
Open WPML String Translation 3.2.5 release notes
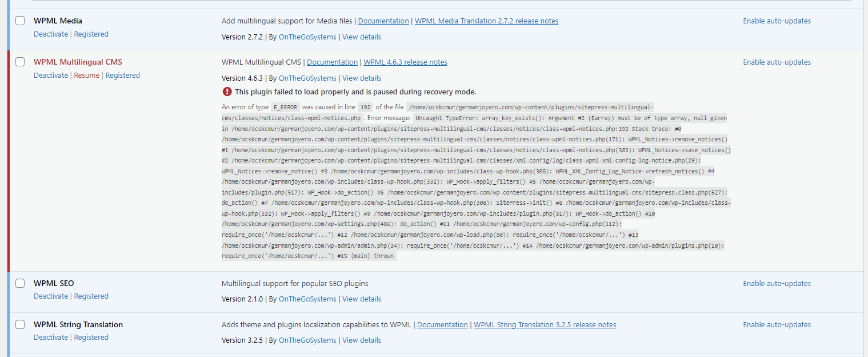click(x=545, y=325)
